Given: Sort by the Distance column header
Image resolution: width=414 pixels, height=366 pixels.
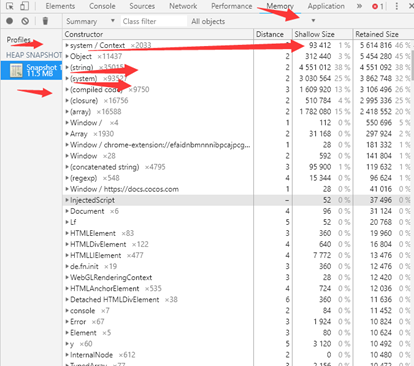Looking at the screenshot, I should [273, 34].
